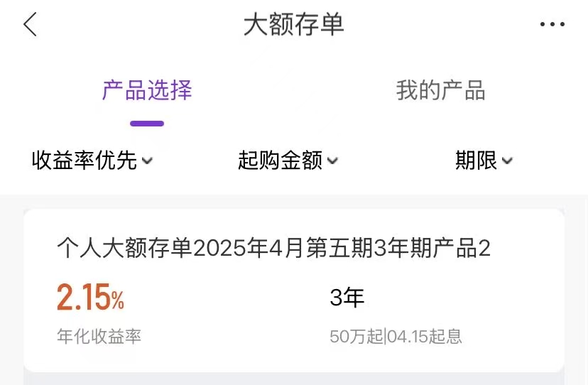The image size is (588, 385).
Task: Select the 3年 term text
Action: [347, 298]
